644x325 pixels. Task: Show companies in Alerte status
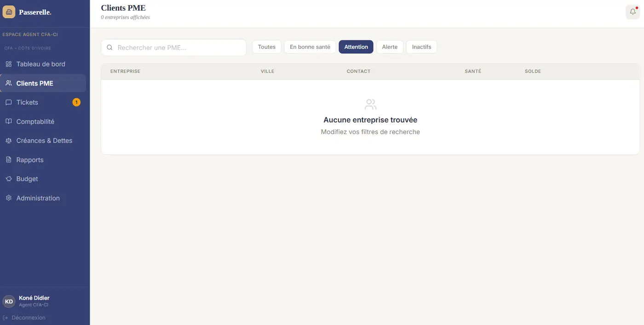390,47
